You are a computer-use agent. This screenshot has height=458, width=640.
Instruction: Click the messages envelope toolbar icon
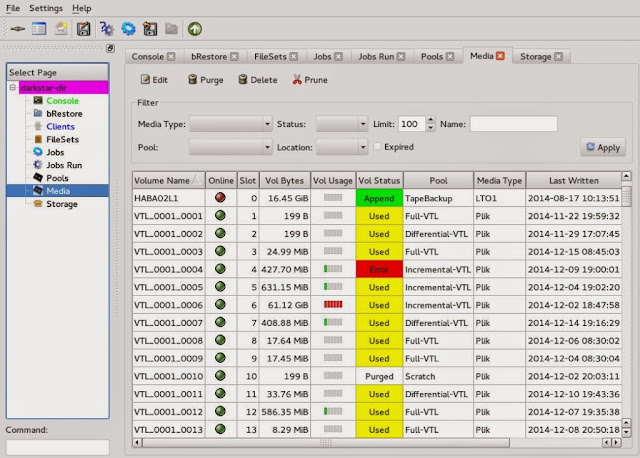click(x=61, y=29)
